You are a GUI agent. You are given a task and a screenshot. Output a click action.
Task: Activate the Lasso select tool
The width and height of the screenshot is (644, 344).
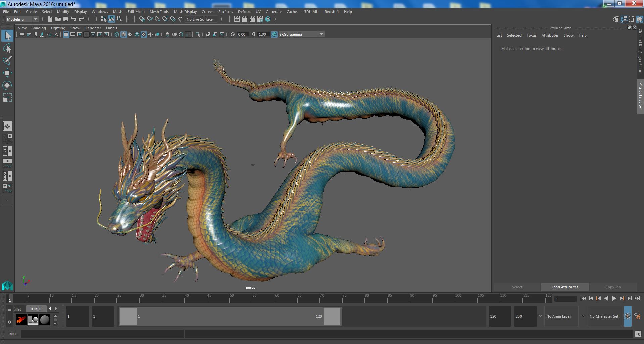7,48
